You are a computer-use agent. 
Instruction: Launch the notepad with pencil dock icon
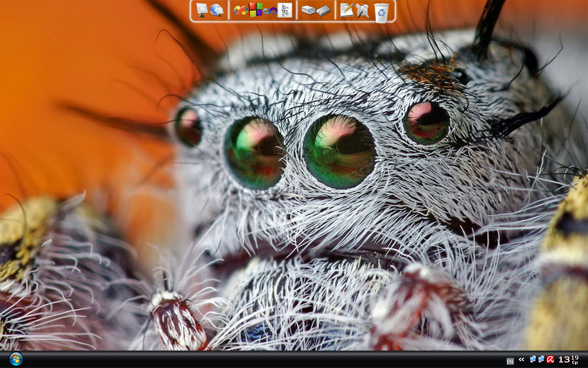pyautogui.click(x=347, y=10)
